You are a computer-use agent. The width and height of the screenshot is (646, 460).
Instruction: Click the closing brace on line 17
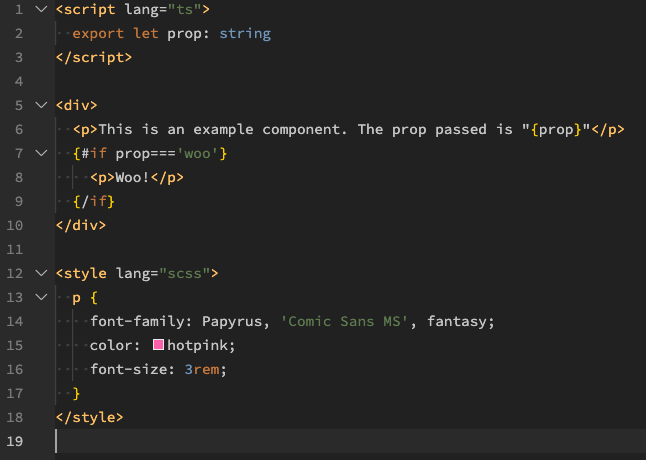(x=77, y=393)
